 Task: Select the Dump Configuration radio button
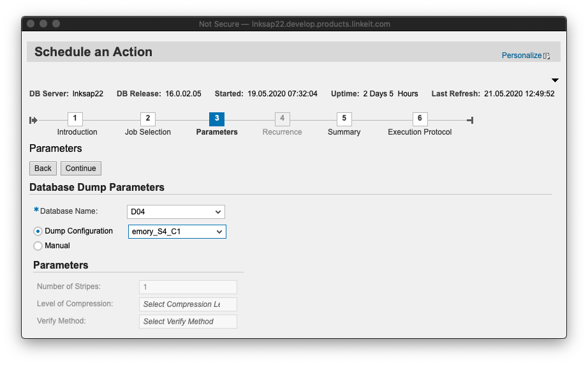click(x=38, y=231)
